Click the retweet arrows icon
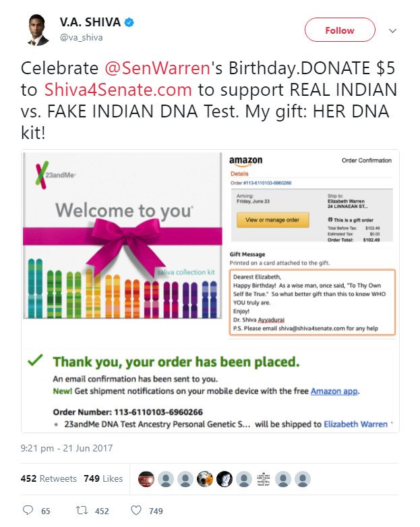Viewport: 420px width, 527px height. point(82,511)
